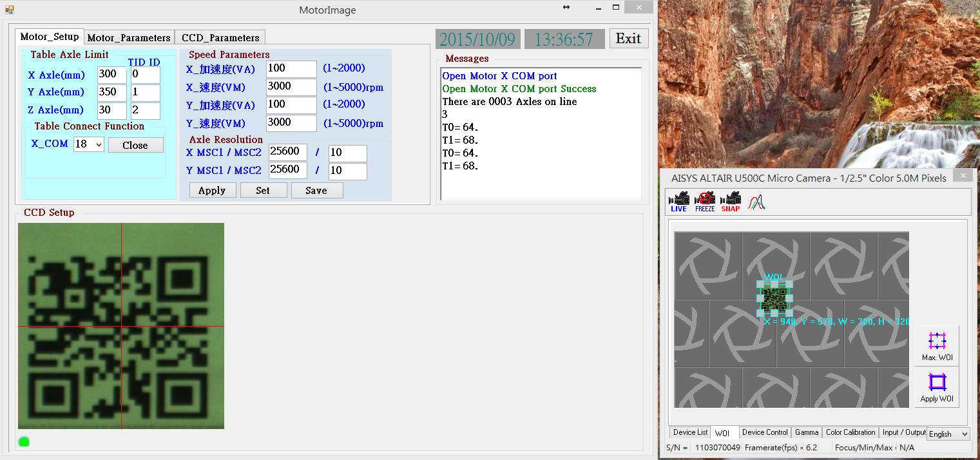Click the Y MSC2 field showing 10
980x460 pixels.
click(x=347, y=171)
